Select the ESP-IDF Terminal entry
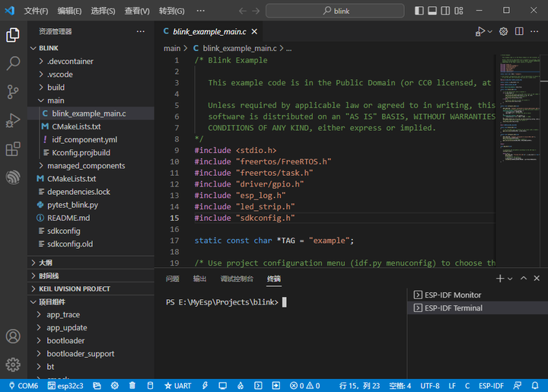Viewport: 548px width, 392px height. [478, 308]
